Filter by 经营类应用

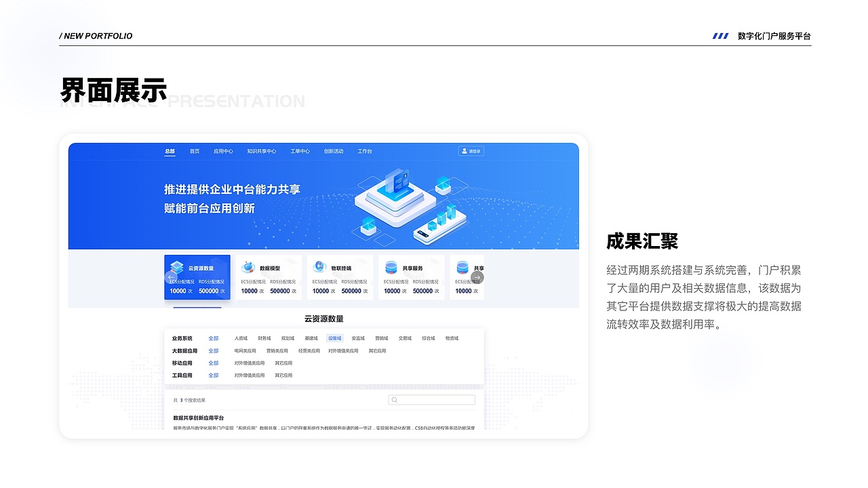pyautogui.click(x=309, y=351)
